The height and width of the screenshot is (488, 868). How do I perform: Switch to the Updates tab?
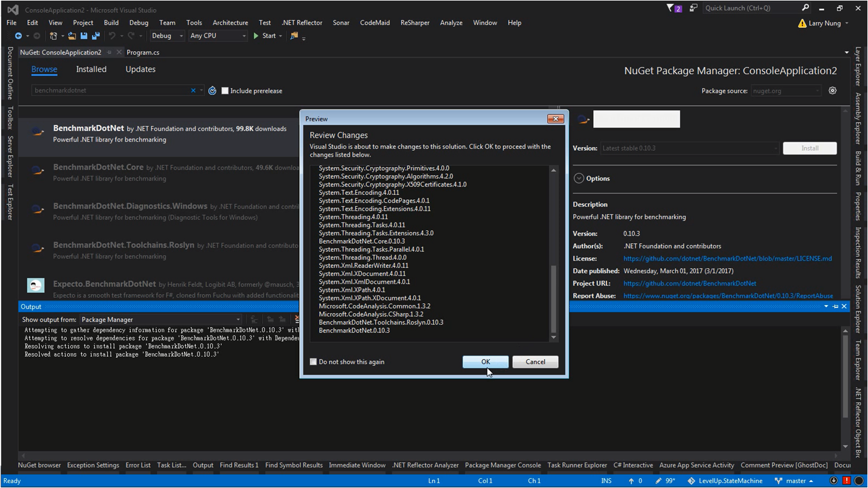140,69
